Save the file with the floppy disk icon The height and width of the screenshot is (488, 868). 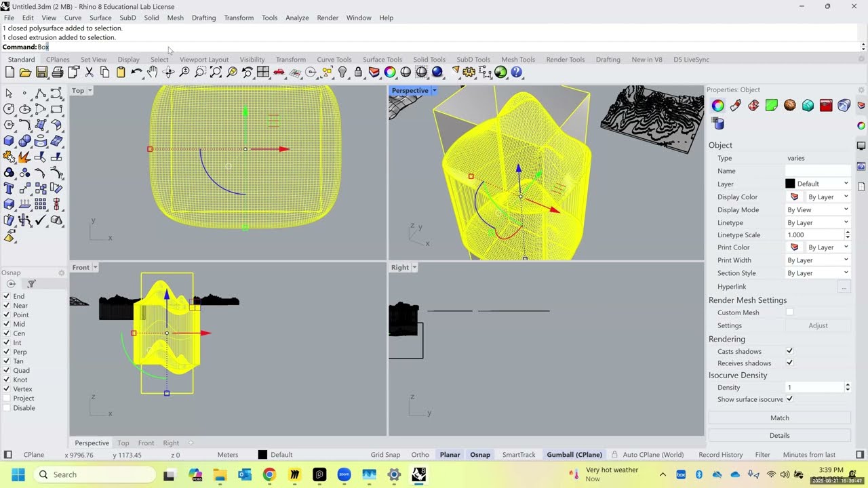(41, 72)
